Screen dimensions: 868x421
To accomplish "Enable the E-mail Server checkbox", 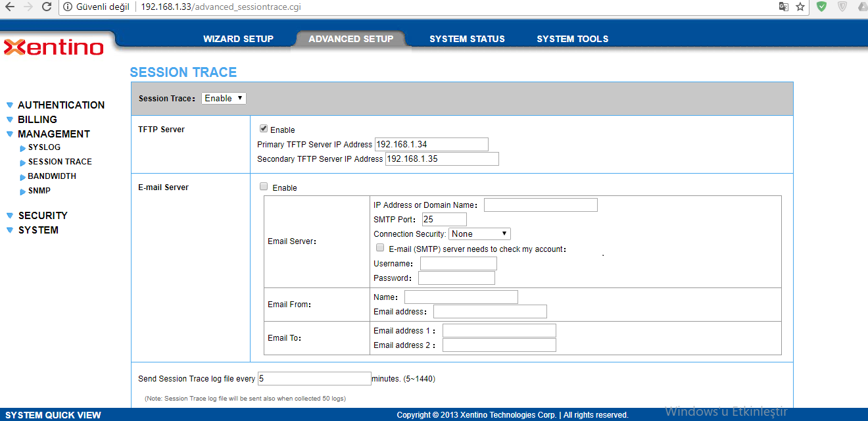I will point(264,187).
